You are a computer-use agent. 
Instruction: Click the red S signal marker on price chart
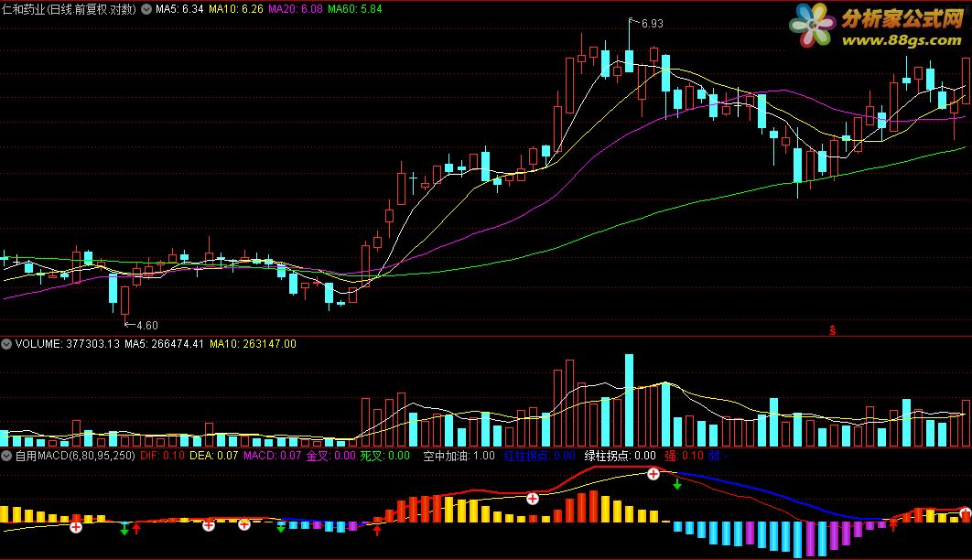pos(833,330)
